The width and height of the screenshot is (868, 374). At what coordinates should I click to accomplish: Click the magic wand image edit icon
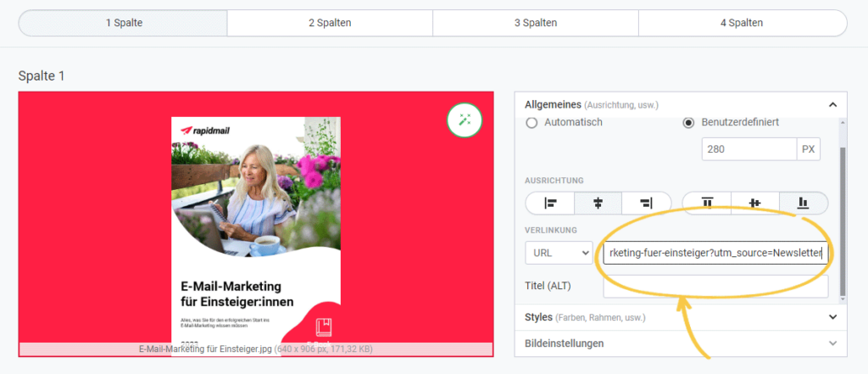tap(464, 120)
